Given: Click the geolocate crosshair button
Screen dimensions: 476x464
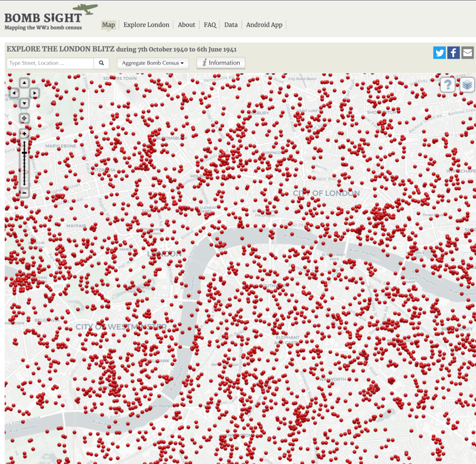Looking at the screenshot, I should pyautogui.click(x=24, y=118).
